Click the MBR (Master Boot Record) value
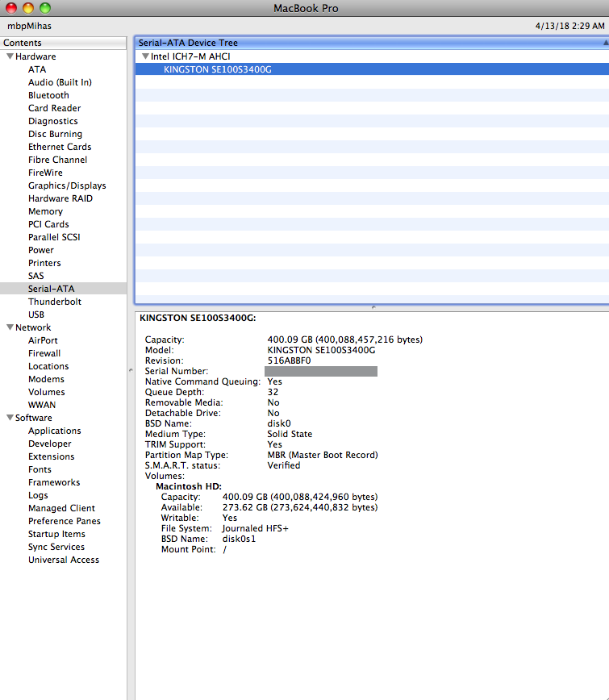Viewport: 609px width, 700px height. 323,455
